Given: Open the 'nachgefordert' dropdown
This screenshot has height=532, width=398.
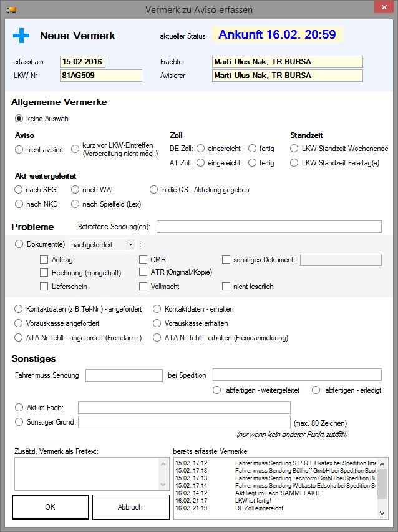Looking at the screenshot, I should [130, 245].
